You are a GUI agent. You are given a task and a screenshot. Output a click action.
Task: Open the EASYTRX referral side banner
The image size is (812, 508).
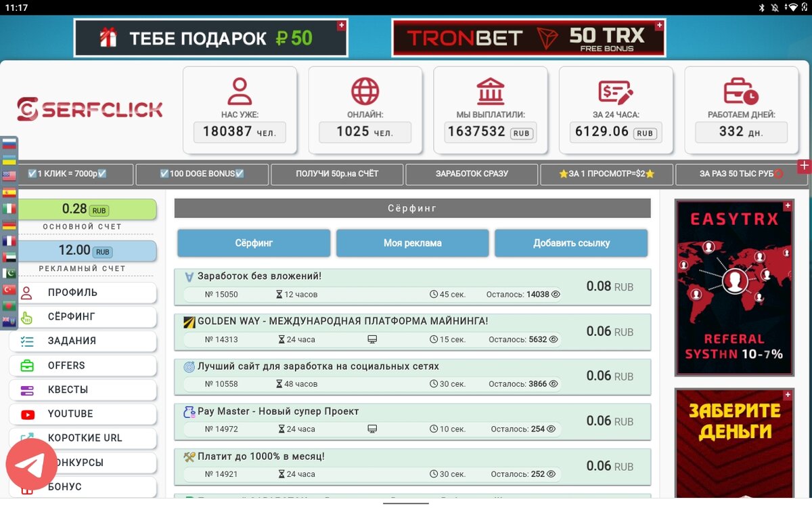click(x=734, y=287)
